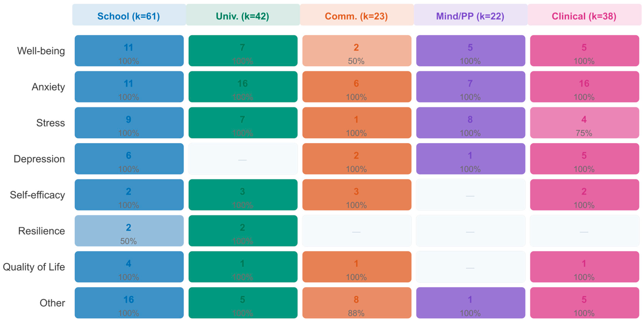Click the School Resilience cell showing 50%

pos(129,231)
